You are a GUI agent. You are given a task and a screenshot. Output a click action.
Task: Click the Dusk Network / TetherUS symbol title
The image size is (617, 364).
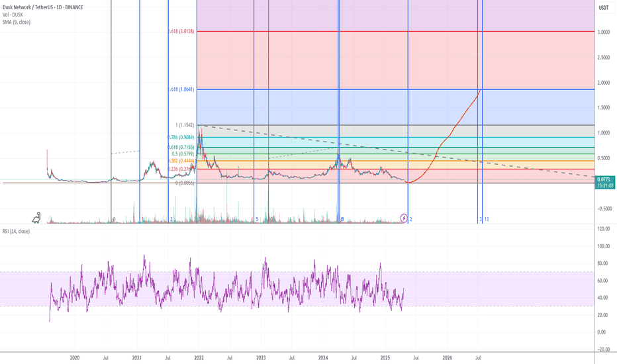[x=42, y=7]
